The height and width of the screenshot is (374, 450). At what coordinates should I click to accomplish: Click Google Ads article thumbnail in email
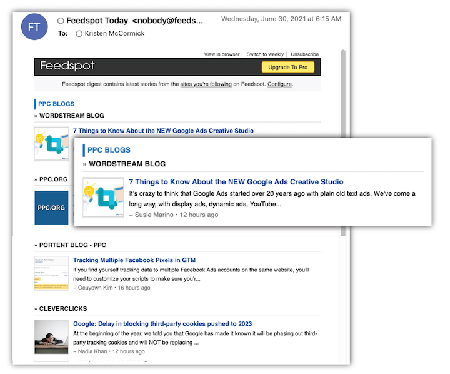click(x=51, y=144)
